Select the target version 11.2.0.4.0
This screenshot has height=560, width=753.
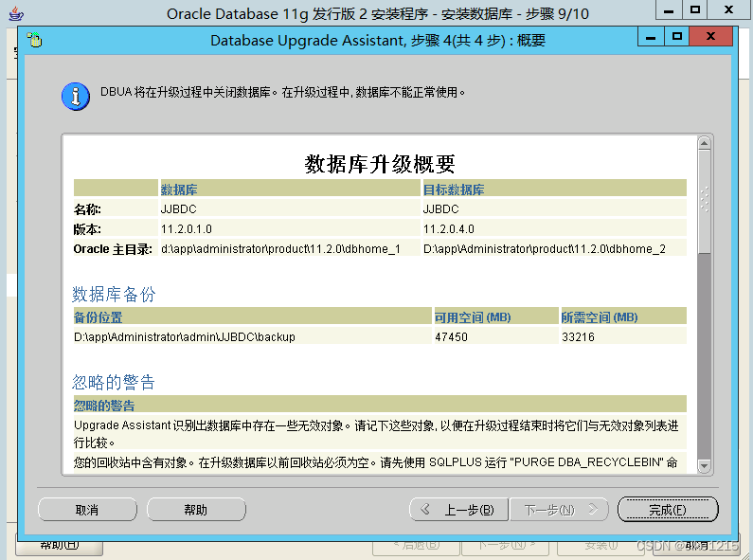point(449,229)
